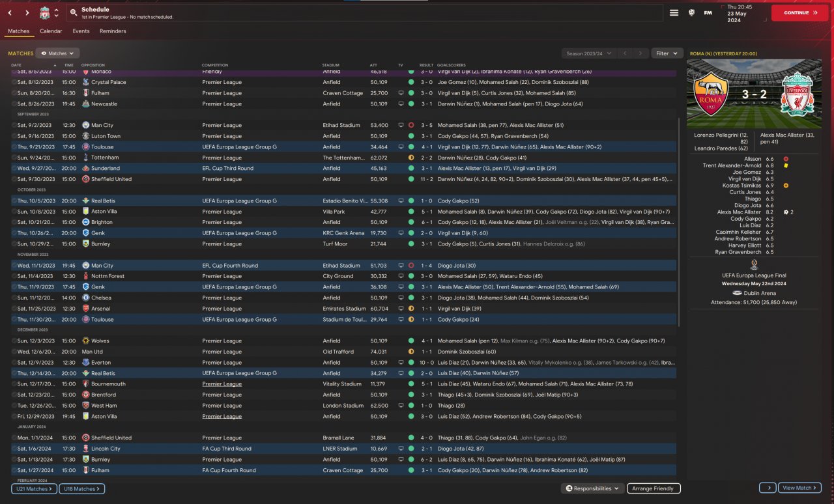Click the Sunderland club badge

click(86, 168)
